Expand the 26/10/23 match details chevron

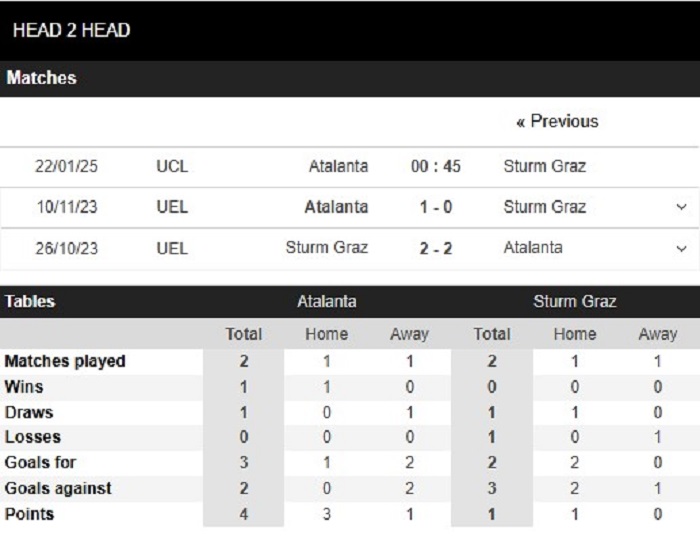[681, 249]
